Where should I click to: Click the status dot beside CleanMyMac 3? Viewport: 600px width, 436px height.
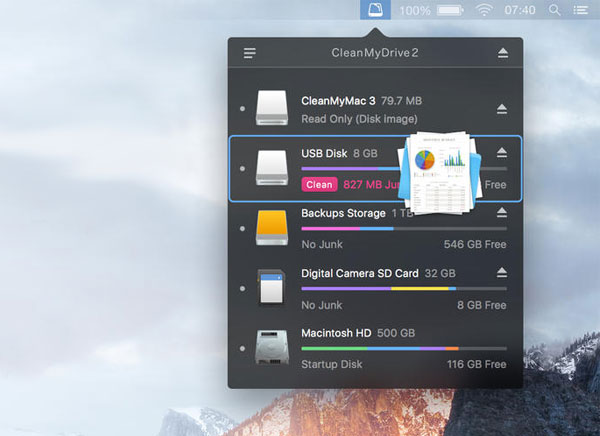(242, 109)
